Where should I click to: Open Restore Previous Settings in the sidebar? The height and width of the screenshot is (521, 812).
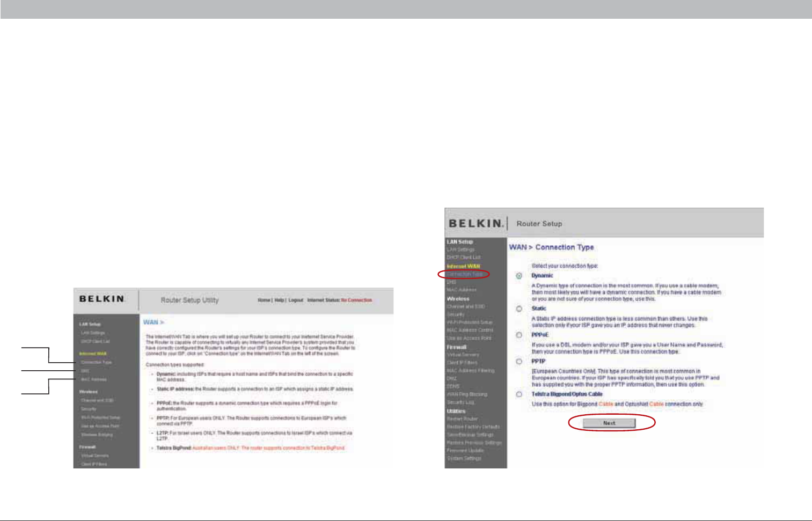point(474,443)
